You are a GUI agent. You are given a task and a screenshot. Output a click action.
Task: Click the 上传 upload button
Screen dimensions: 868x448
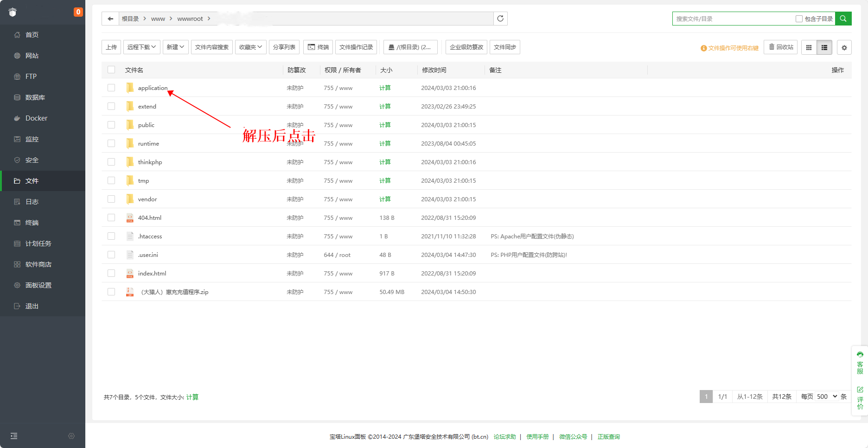111,47
